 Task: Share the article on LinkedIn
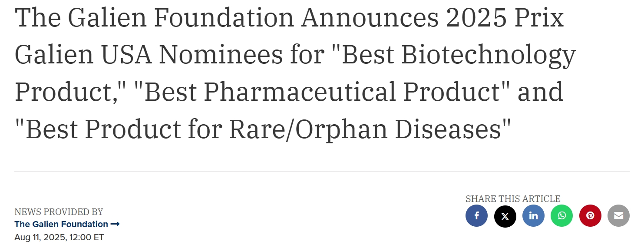(x=533, y=216)
